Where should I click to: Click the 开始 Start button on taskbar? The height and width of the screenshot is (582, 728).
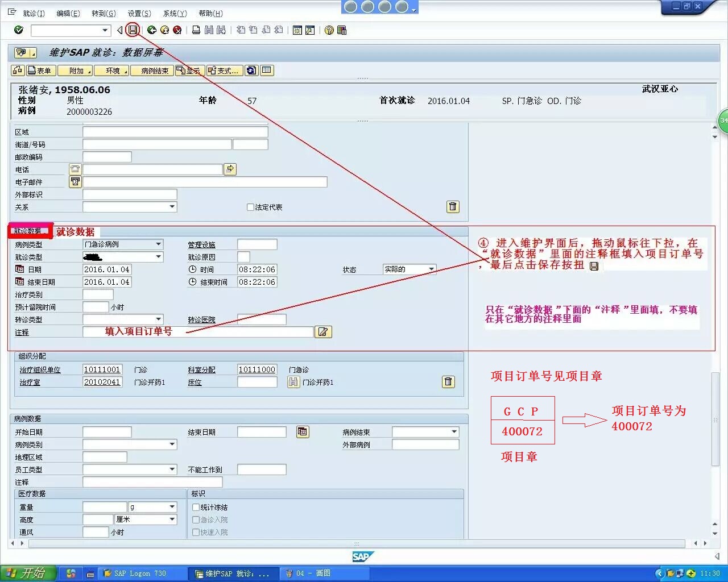[x=28, y=573]
